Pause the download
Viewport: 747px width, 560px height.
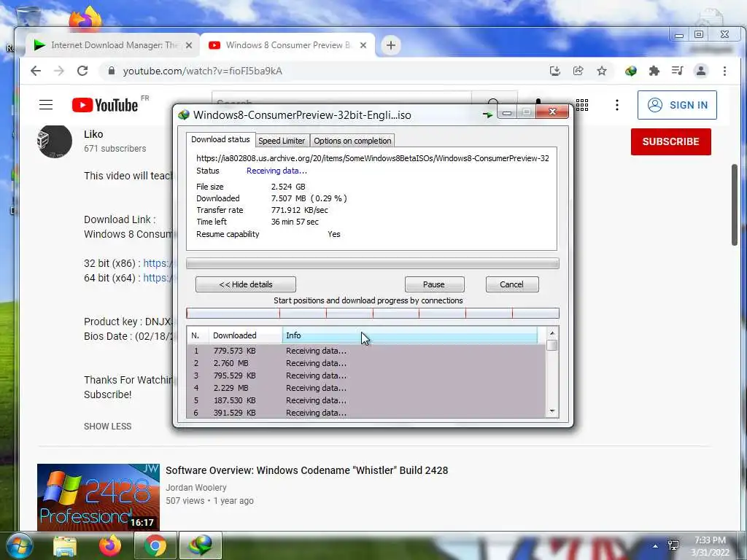click(434, 284)
